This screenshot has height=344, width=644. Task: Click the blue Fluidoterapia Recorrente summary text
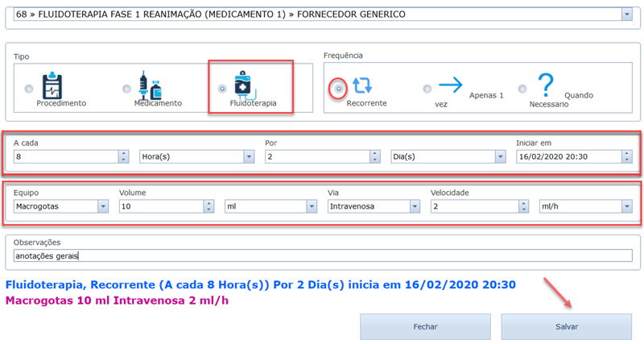pyautogui.click(x=260, y=285)
